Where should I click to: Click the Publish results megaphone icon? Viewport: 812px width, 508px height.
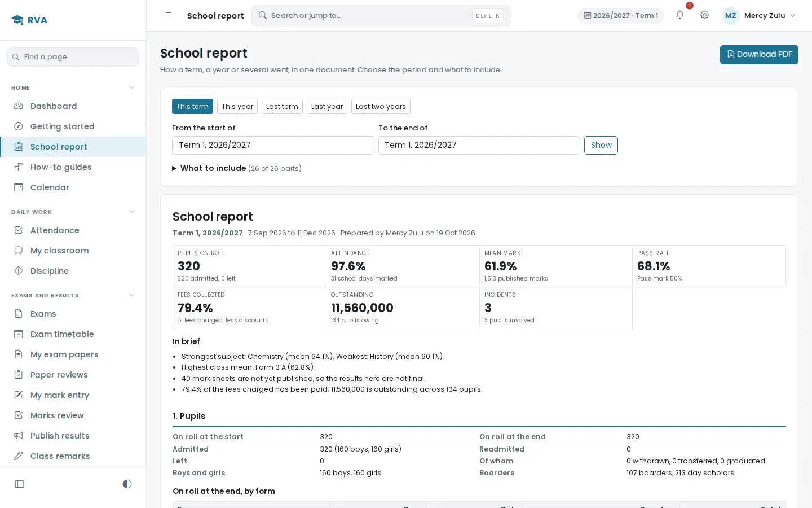tap(19, 436)
